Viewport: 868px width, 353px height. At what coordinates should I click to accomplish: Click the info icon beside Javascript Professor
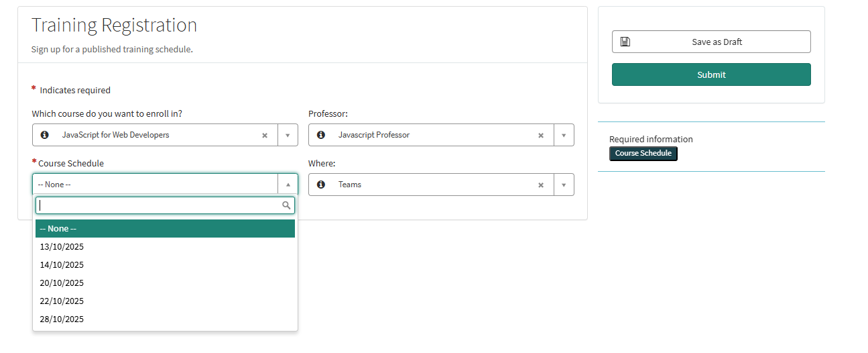(321, 135)
